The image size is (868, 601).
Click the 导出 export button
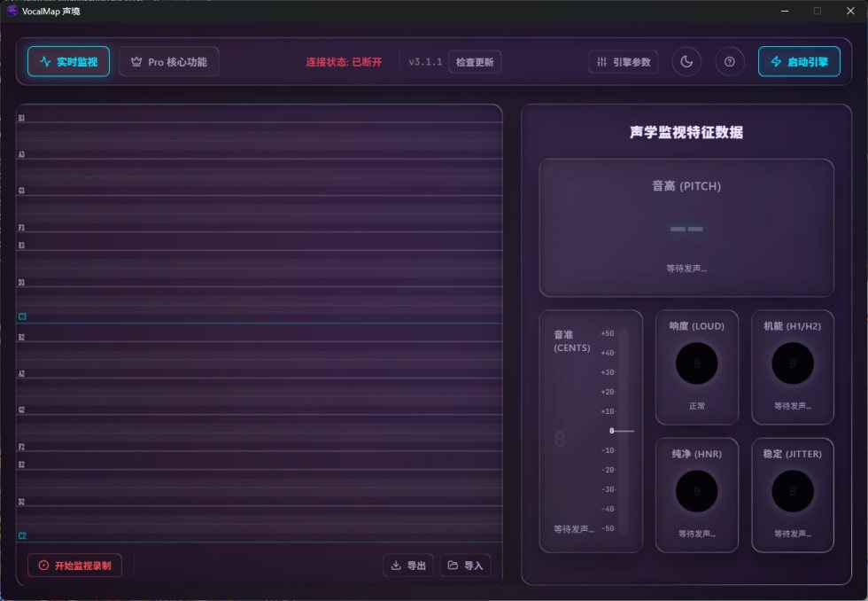click(408, 566)
